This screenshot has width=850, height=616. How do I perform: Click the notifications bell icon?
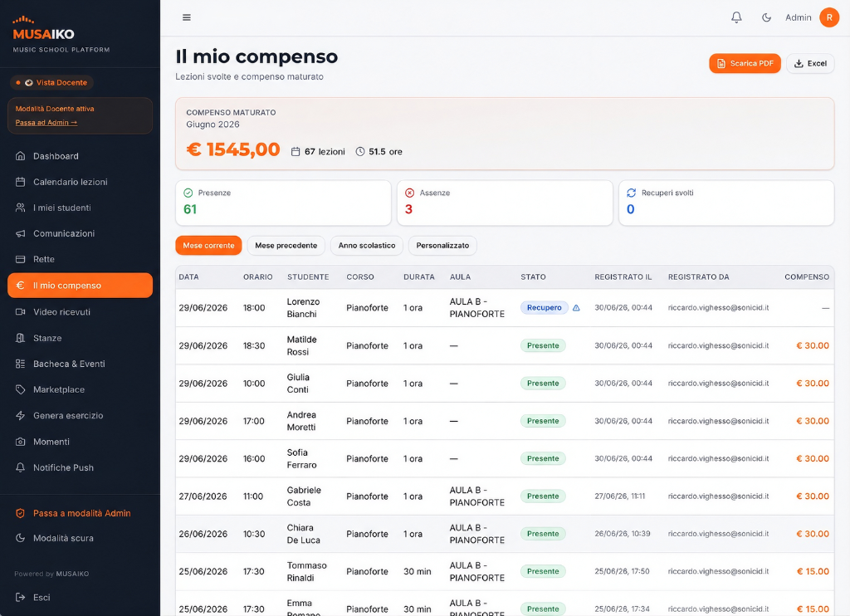[736, 17]
